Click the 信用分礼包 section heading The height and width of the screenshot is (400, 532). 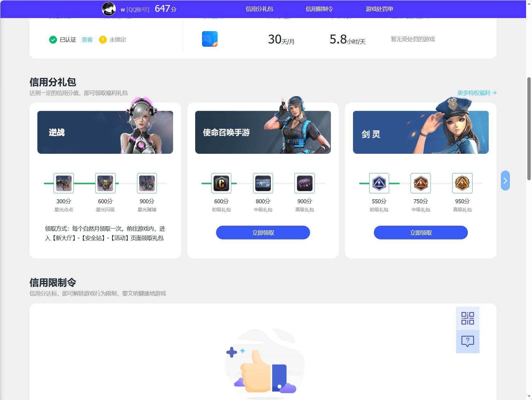click(x=53, y=82)
